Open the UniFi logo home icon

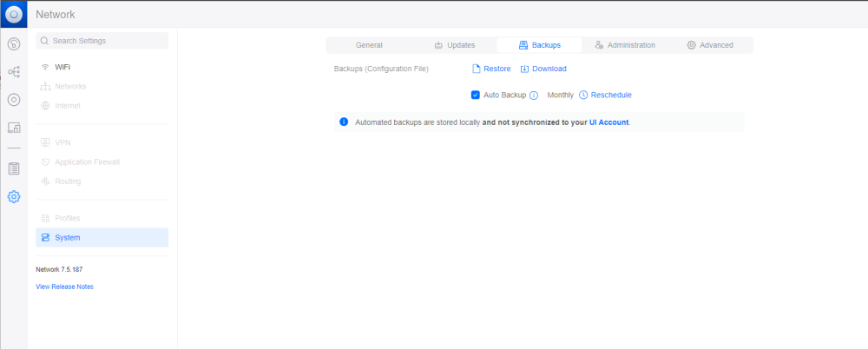(14, 15)
